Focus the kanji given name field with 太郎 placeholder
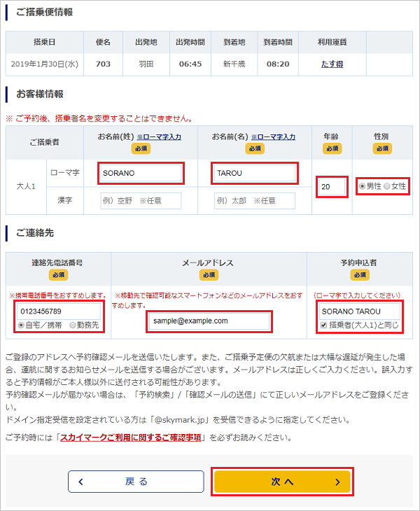Image resolution: width=420 pixels, height=511 pixels. click(254, 201)
